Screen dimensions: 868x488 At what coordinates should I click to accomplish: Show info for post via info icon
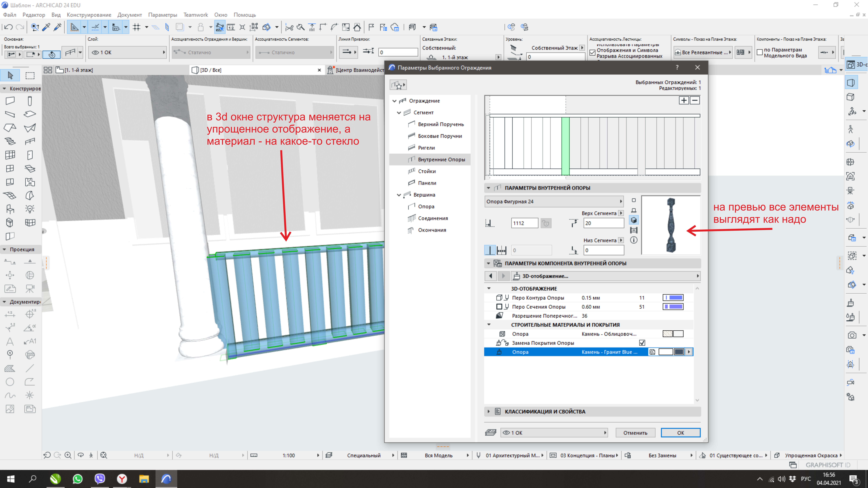[x=634, y=240]
